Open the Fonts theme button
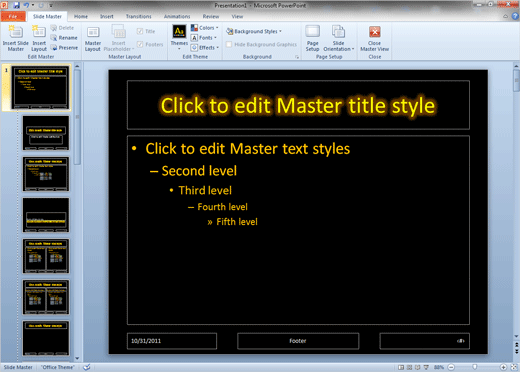520x372 pixels. coord(204,38)
